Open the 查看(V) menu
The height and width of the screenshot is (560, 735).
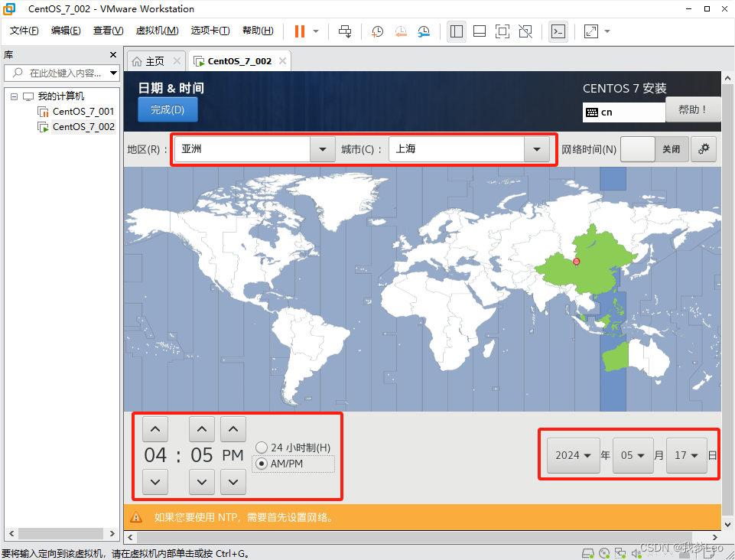click(x=108, y=31)
